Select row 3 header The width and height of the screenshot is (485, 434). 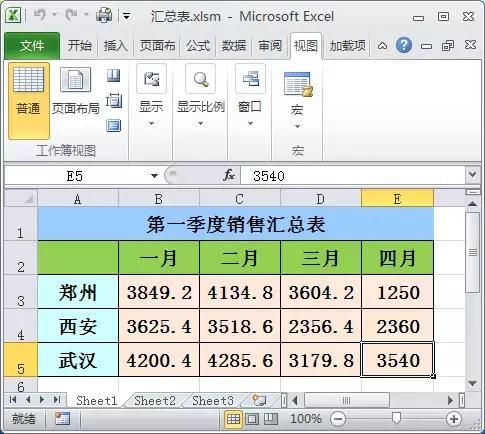pyautogui.click(x=21, y=292)
